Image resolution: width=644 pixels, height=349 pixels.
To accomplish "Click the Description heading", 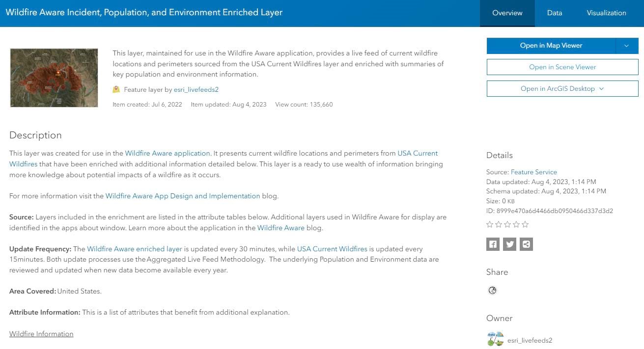I will [35, 135].
